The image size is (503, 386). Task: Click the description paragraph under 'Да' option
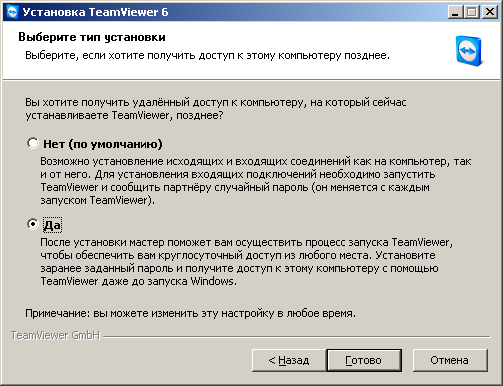(247, 262)
